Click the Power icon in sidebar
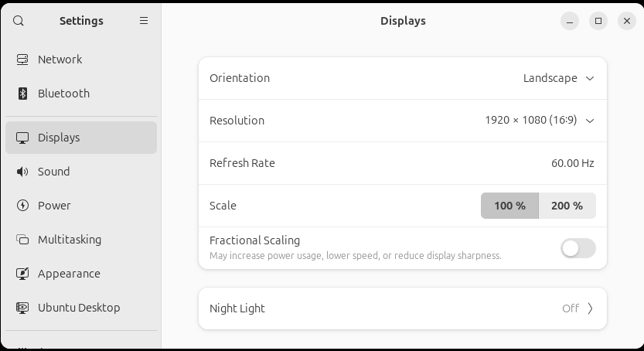Viewport: 644px width, 351px height. pyautogui.click(x=22, y=206)
